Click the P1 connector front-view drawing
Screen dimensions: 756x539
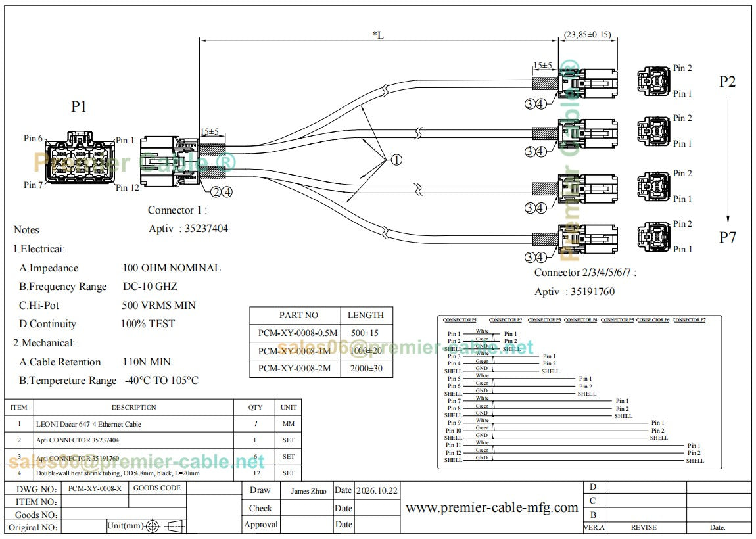point(80,158)
